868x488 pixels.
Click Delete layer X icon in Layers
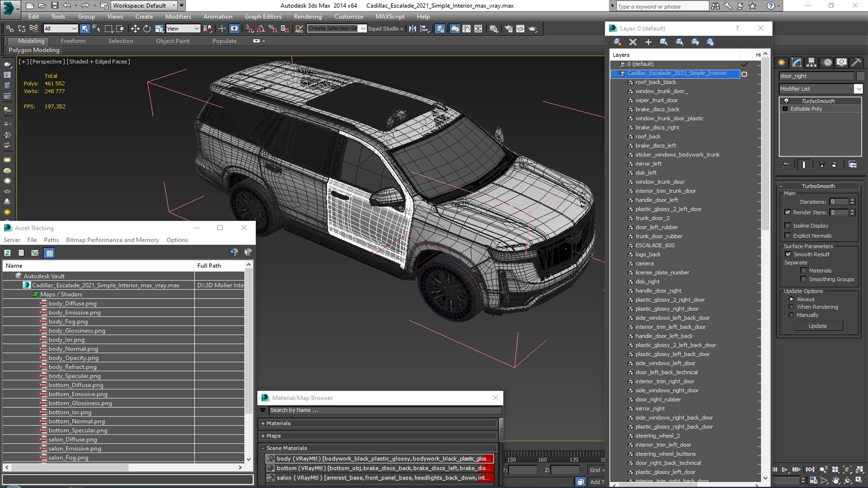pos(633,42)
